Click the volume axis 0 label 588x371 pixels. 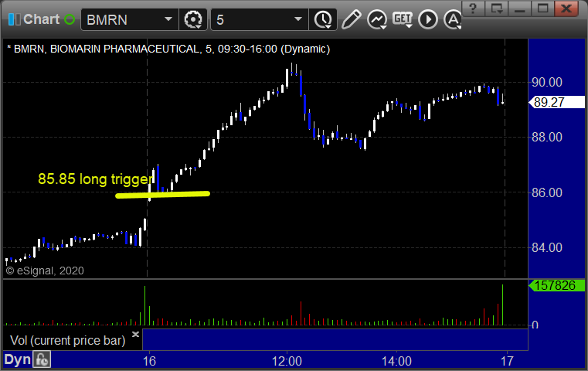(535, 325)
